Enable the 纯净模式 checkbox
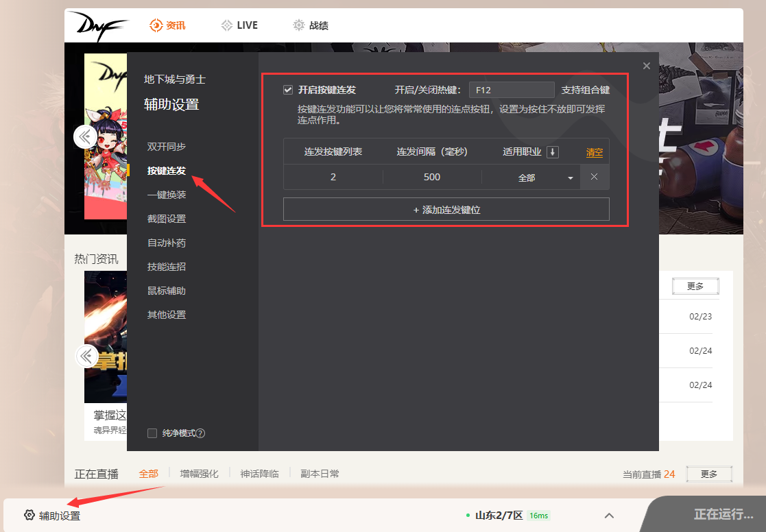 click(152, 433)
